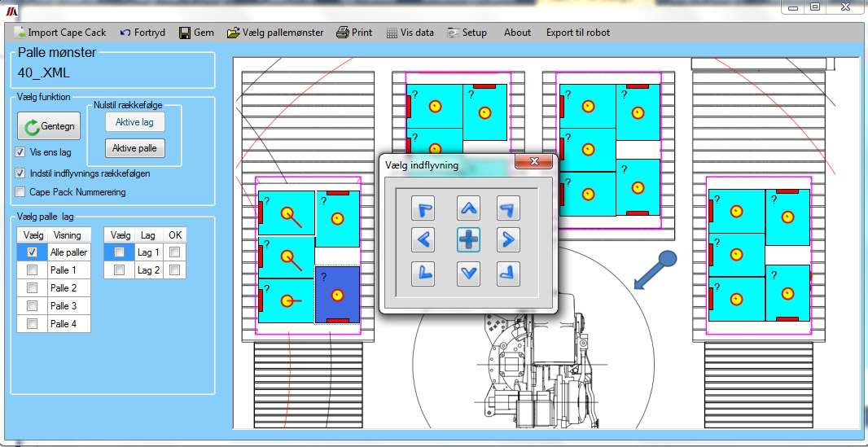Open Vis data view
Image resolution: width=868 pixels, height=447 pixels.
[x=410, y=33]
